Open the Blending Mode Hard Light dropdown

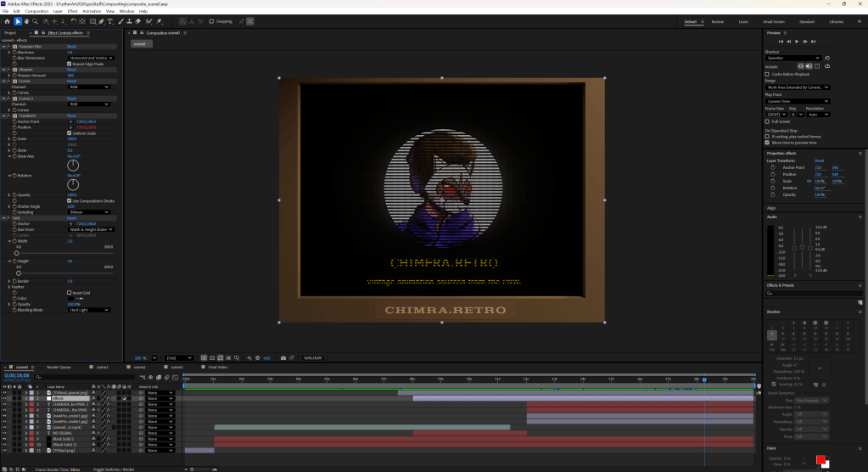(x=89, y=310)
